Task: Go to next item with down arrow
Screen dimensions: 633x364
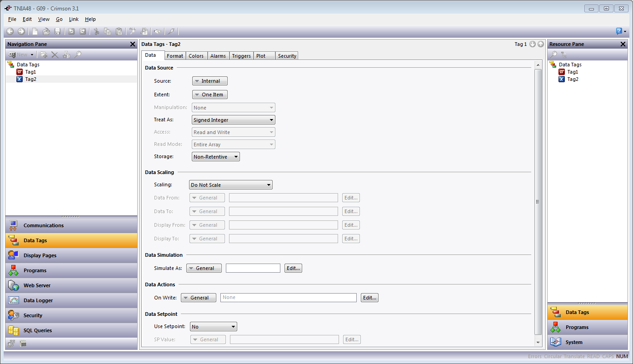Action: [533, 44]
